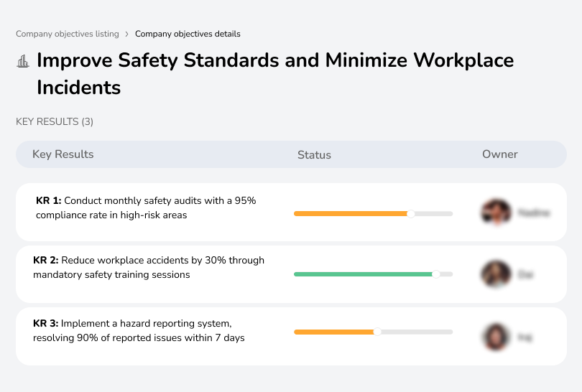This screenshot has height=392, width=582.
Task: Click the company building icon beside the title
Action: [23, 61]
